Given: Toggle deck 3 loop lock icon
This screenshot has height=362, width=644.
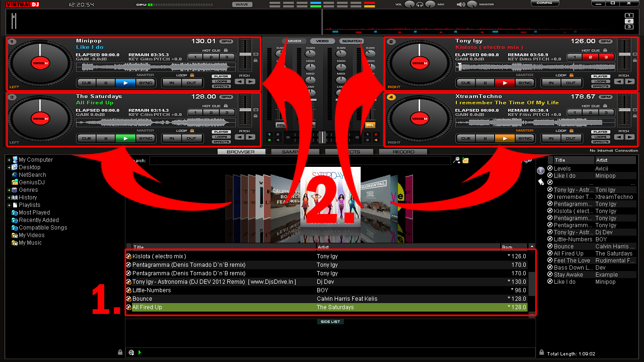Looking at the screenshot, I should 192,131.
